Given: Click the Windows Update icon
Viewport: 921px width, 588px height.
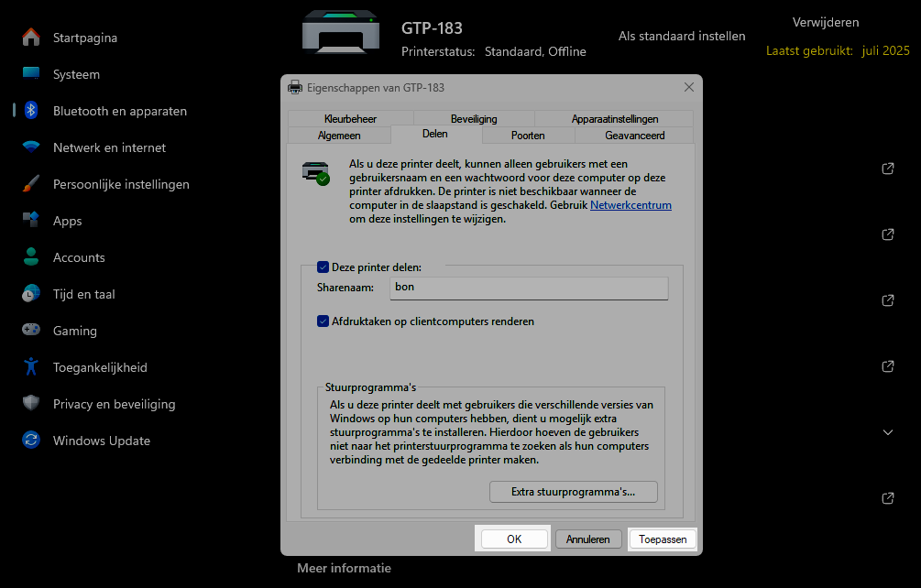Looking at the screenshot, I should [31, 441].
